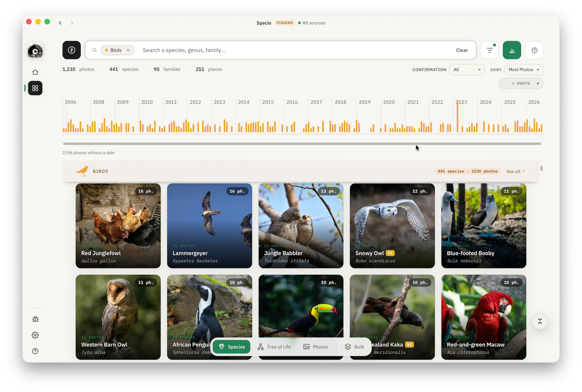The height and width of the screenshot is (392, 582).
Task: Open Settings gear in sidebar
Action: point(35,335)
